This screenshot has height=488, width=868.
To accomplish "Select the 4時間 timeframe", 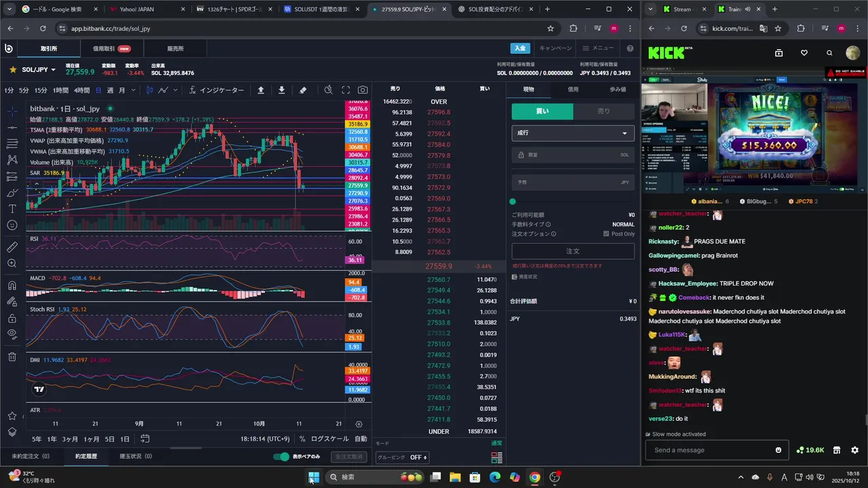I will coord(82,90).
